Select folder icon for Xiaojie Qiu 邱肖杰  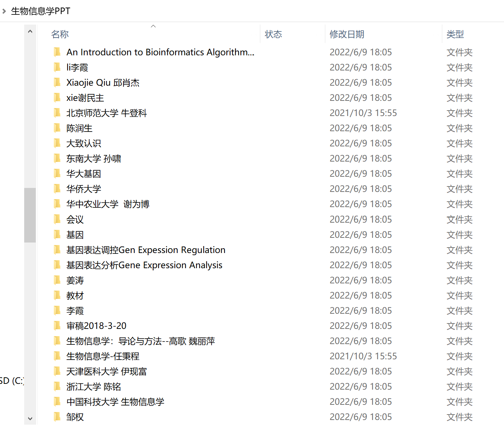point(57,82)
